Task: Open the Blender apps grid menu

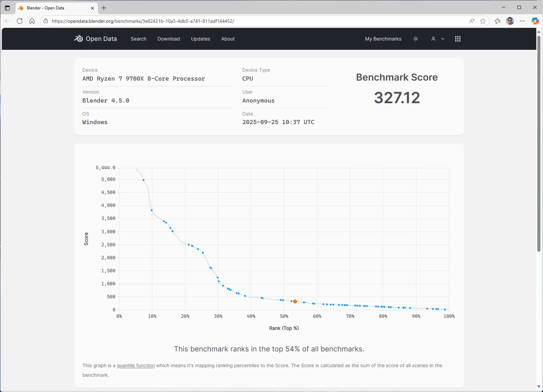Action: [458, 39]
